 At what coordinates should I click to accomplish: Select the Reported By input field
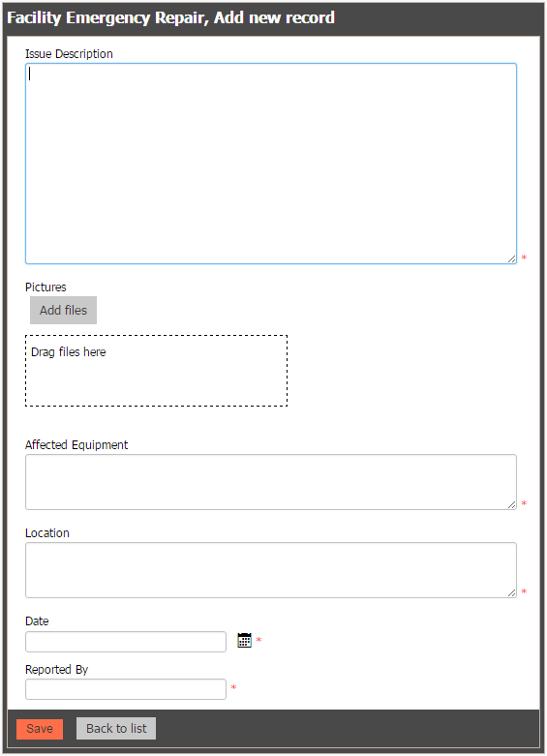click(126, 689)
